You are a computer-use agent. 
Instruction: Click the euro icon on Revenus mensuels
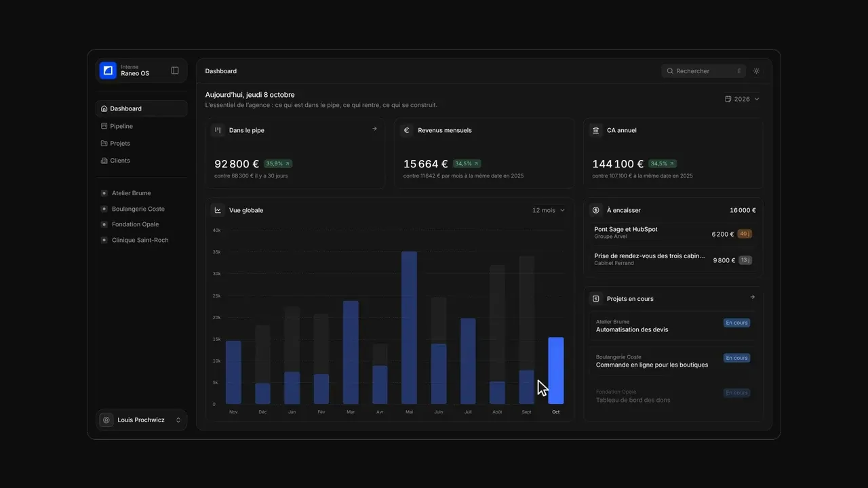click(x=407, y=130)
